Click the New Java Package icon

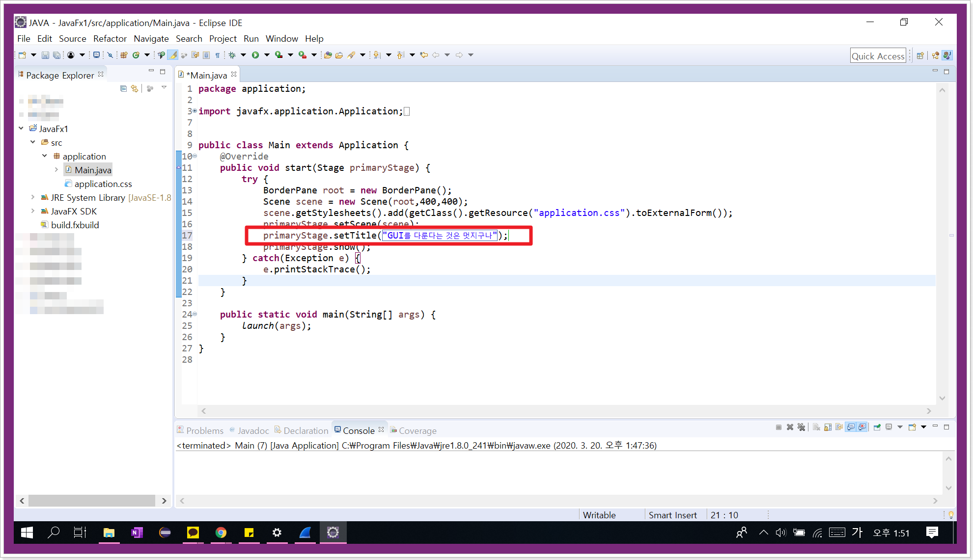tap(124, 55)
